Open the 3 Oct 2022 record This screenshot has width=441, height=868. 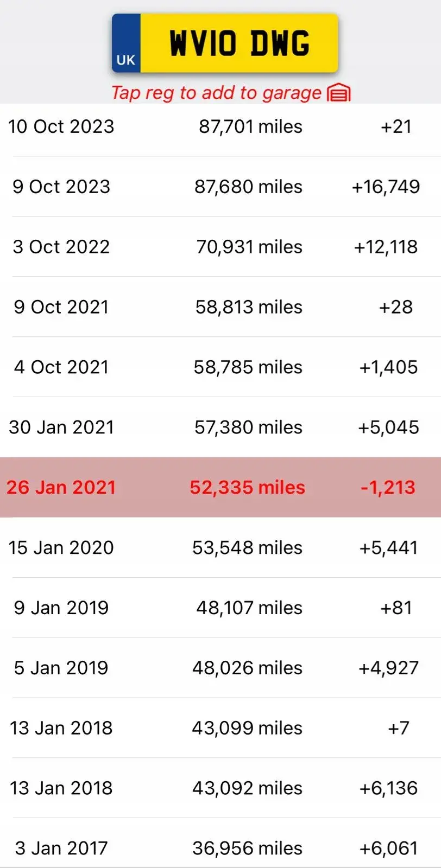220,247
